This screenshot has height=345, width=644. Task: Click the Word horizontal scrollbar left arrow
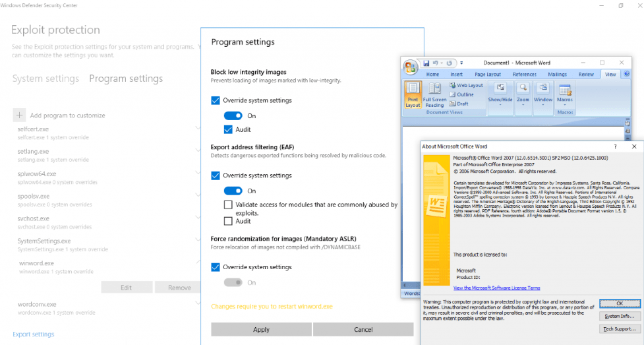click(405, 285)
